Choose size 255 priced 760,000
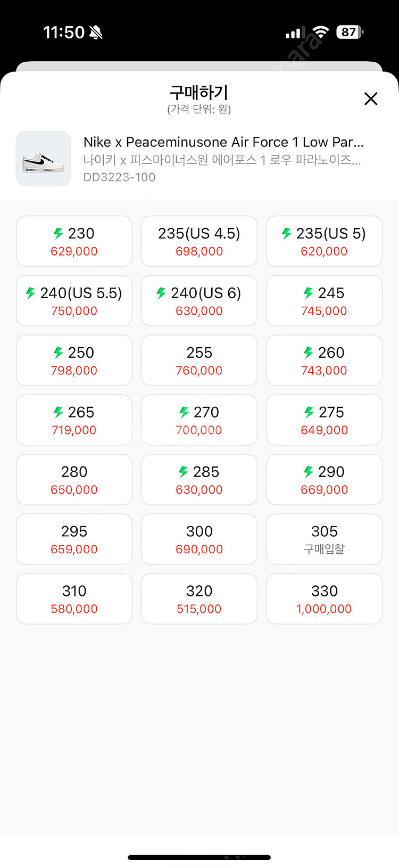The width and height of the screenshot is (399, 868). coord(199,361)
